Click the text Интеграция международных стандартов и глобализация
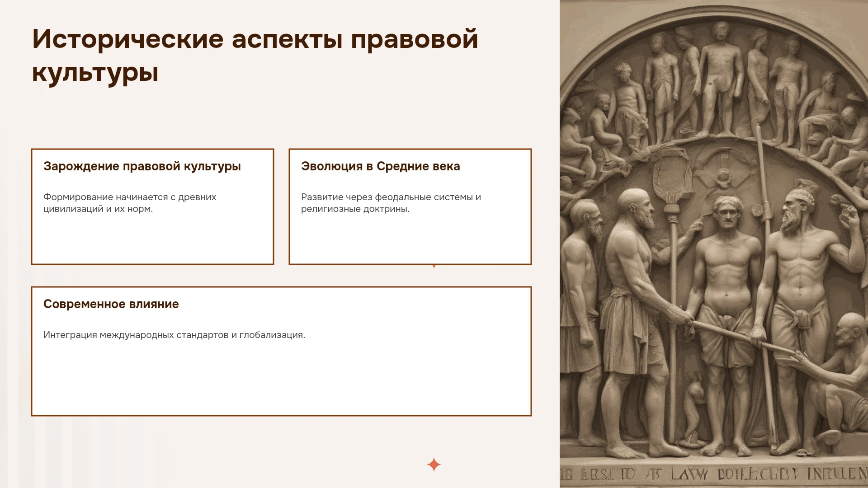This screenshot has width=868, height=488. coord(174,335)
